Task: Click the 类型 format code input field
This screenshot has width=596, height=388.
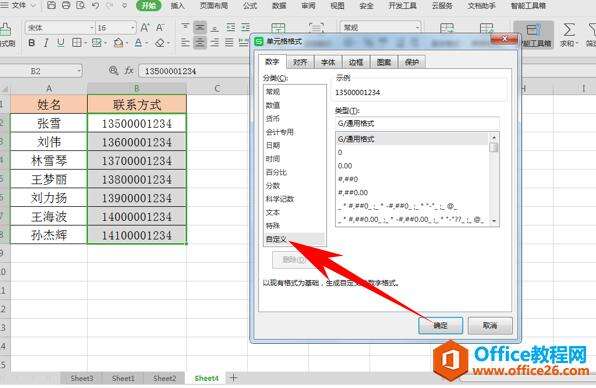Action: pos(417,123)
